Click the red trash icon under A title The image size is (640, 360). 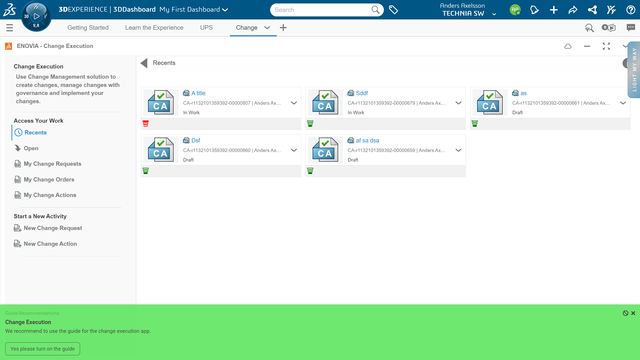(146, 124)
